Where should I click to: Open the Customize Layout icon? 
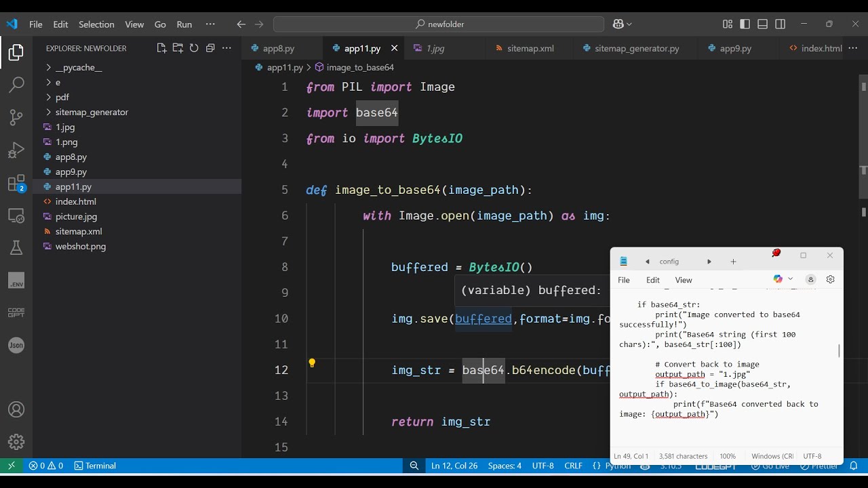coord(728,24)
